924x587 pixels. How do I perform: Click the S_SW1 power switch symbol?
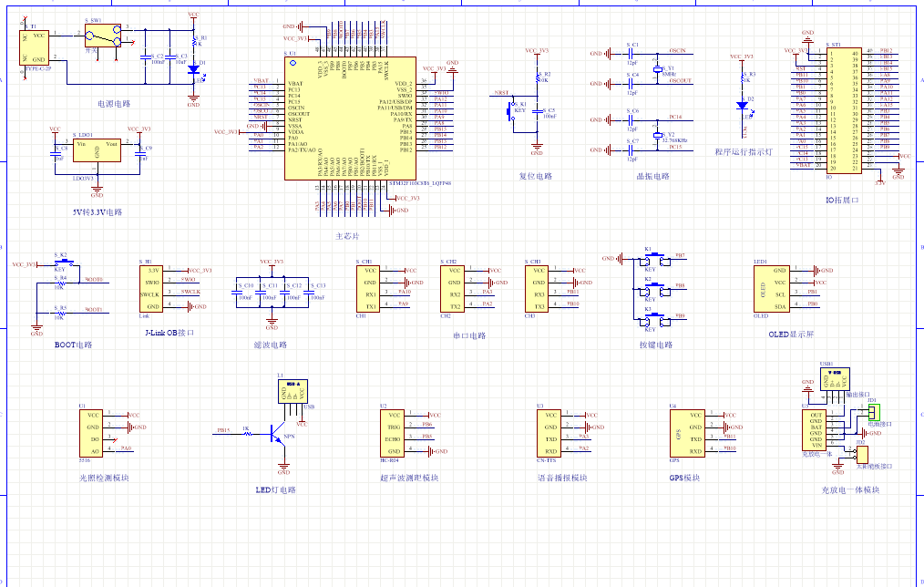(x=102, y=36)
